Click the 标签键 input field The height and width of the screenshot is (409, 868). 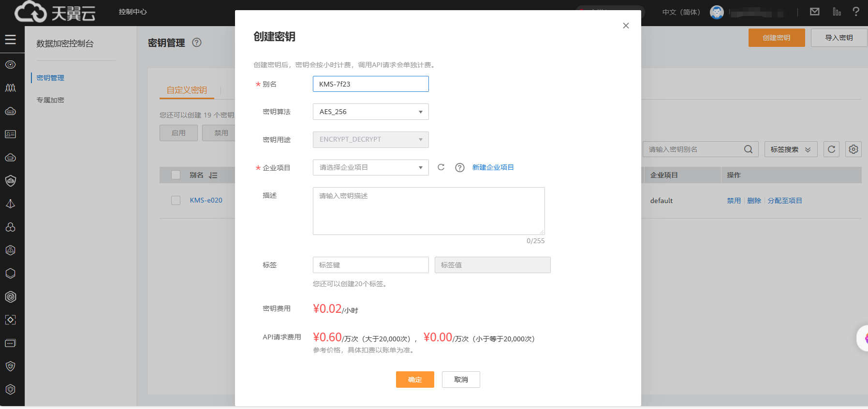pyautogui.click(x=370, y=265)
